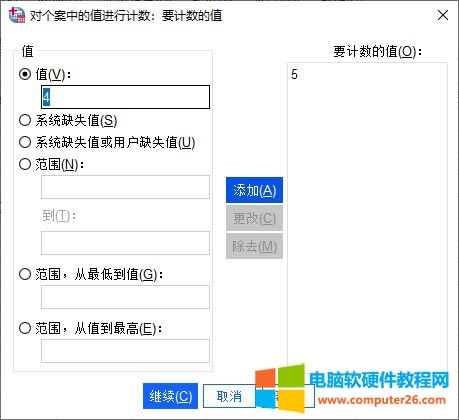The height and width of the screenshot is (420, 459).
Task: Click the 添加(A) button
Action: (254, 190)
